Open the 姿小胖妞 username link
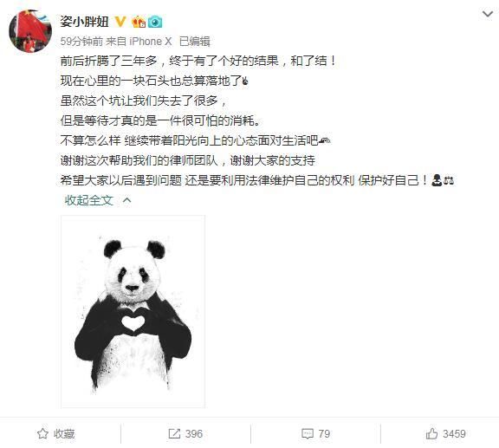This screenshot has width=499, height=448. point(84,22)
